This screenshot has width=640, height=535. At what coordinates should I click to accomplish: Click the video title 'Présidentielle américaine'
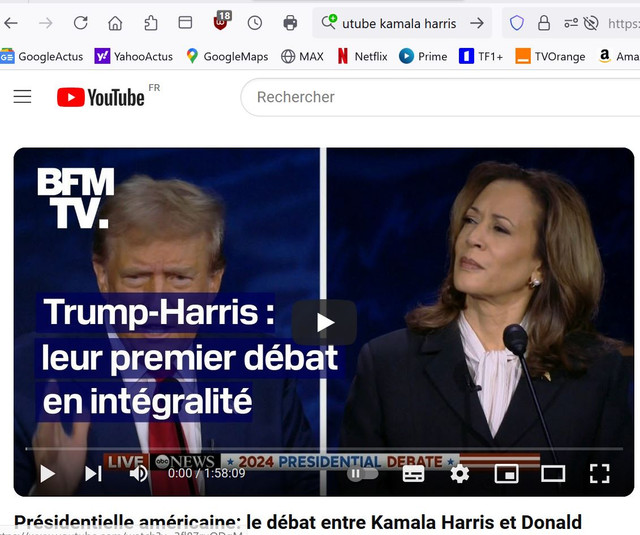pos(298,522)
